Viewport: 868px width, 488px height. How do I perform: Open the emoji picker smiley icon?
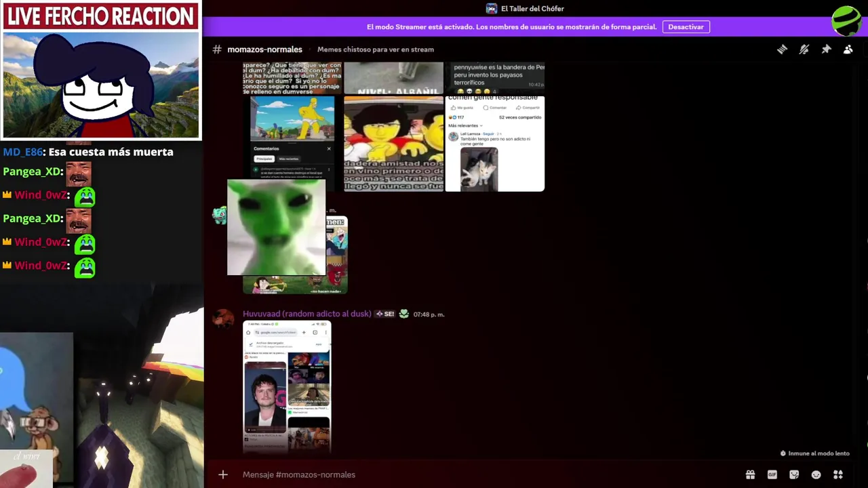click(816, 474)
